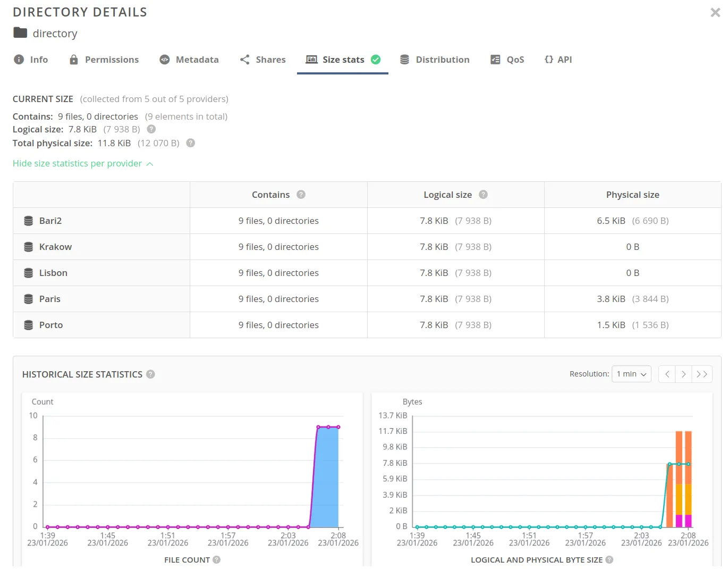Screen dimensions: 728x569
Task: Click the Logical size column help icon
Action: (483, 195)
